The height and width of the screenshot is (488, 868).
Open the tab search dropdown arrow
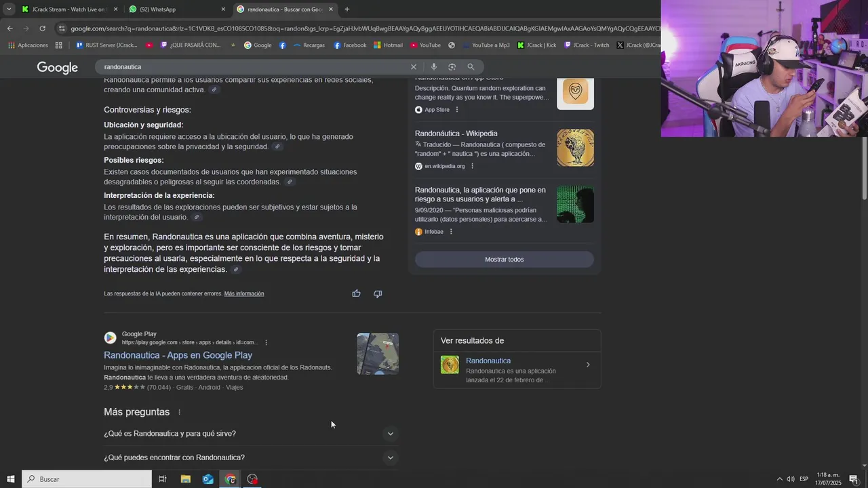pos(9,9)
